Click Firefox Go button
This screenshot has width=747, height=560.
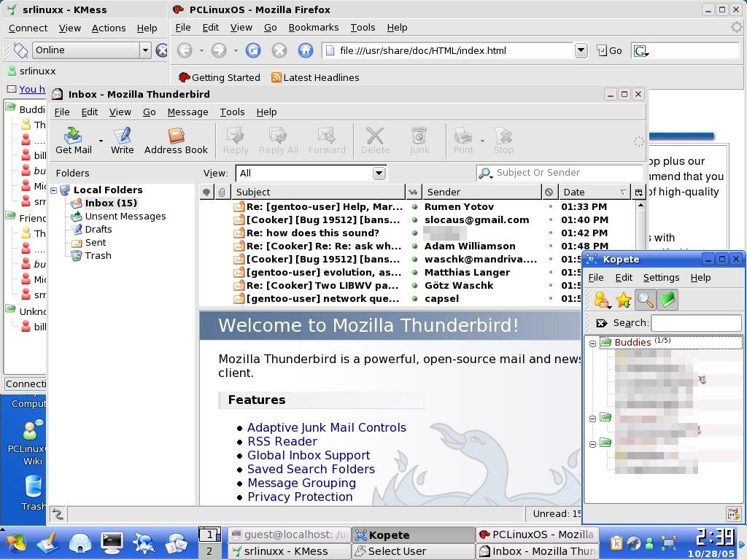click(x=609, y=50)
